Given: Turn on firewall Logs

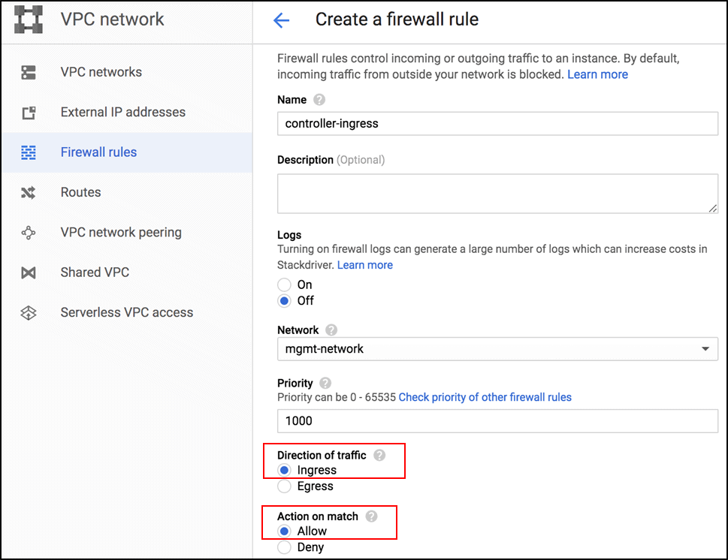Looking at the screenshot, I should pyautogui.click(x=285, y=285).
